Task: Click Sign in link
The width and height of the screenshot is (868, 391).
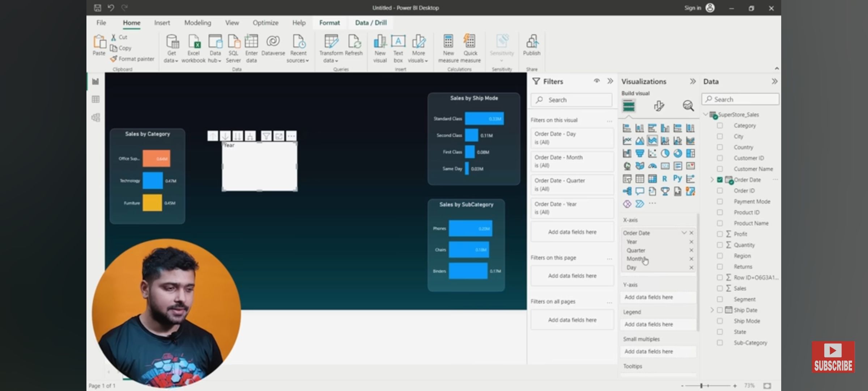Action: point(693,8)
